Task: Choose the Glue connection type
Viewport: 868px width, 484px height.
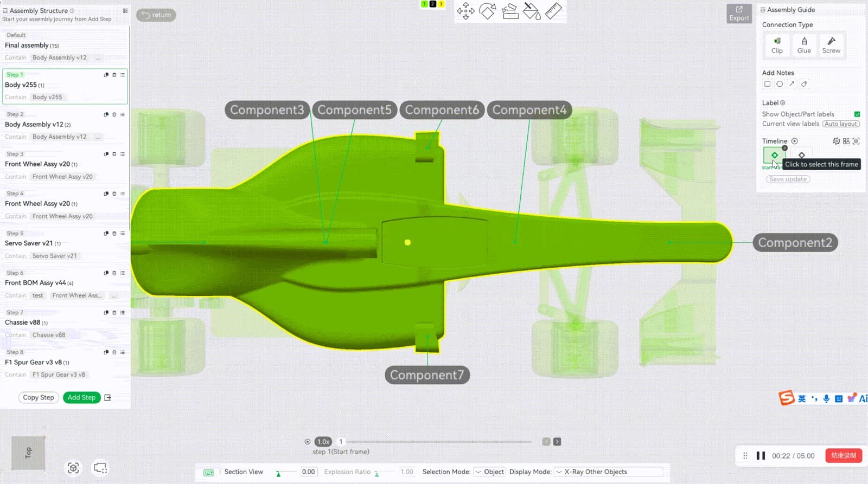Action: pyautogui.click(x=804, y=46)
